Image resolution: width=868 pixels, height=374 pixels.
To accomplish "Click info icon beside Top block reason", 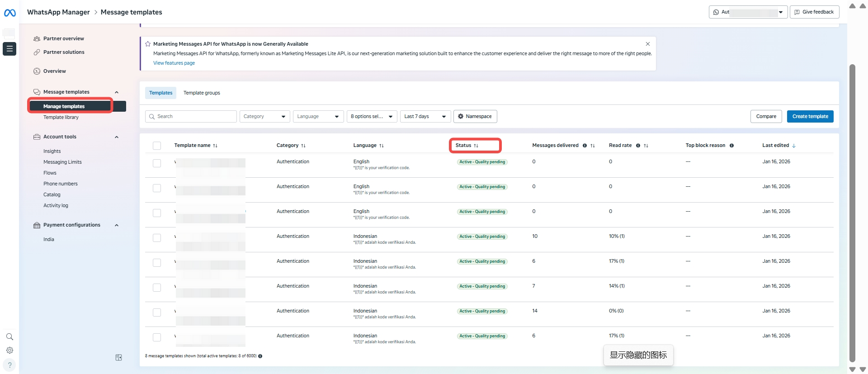I will click(731, 146).
